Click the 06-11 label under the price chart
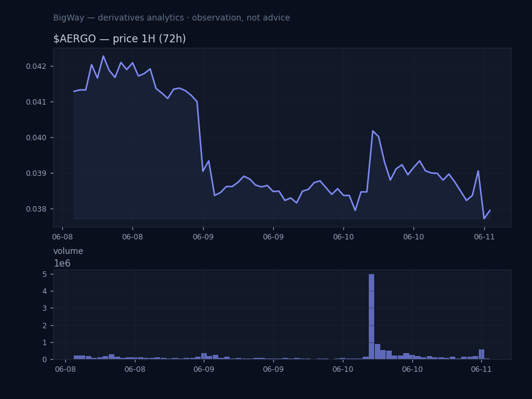The image size is (532, 399). point(484,237)
